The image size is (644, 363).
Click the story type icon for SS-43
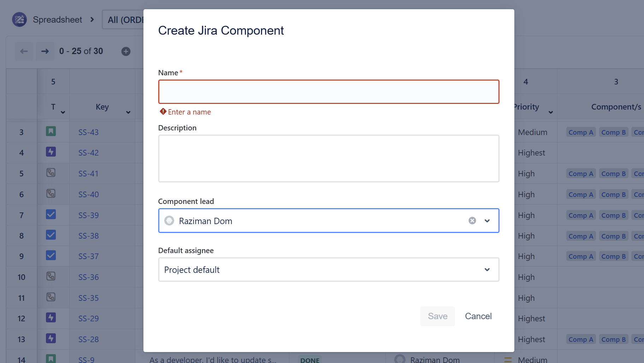[x=51, y=131]
